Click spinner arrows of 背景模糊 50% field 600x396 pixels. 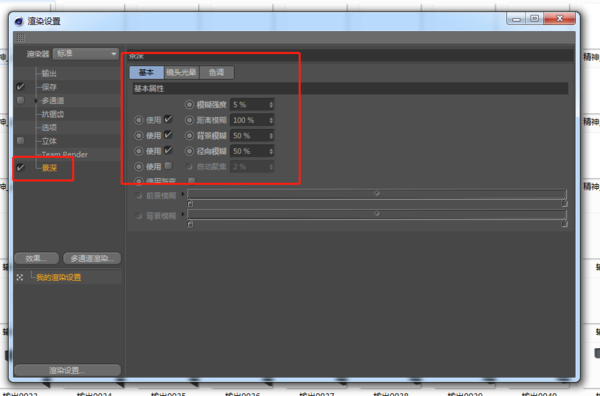[271, 136]
